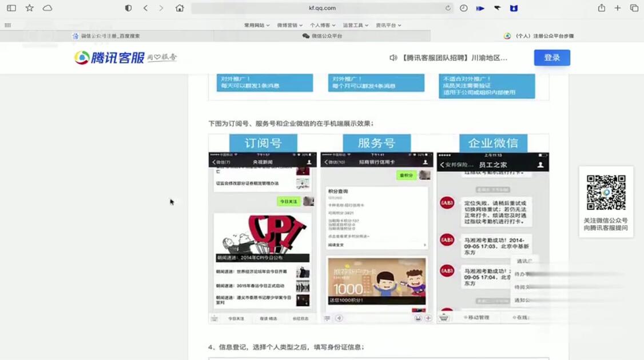
Task: Click the 订阅号 phone screenshot with CPI cartoon
Action: 263,238
